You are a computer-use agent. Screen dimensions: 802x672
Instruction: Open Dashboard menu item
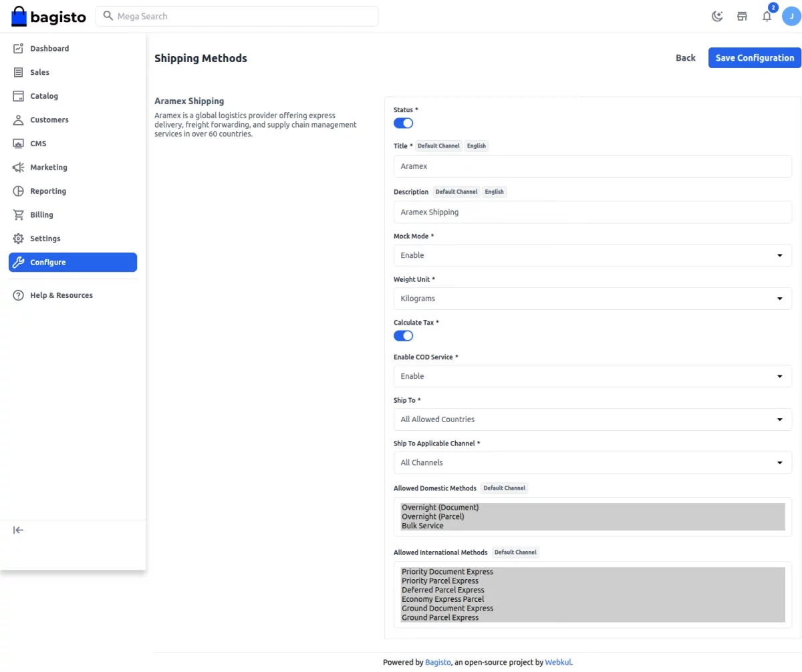pyautogui.click(x=73, y=48)
